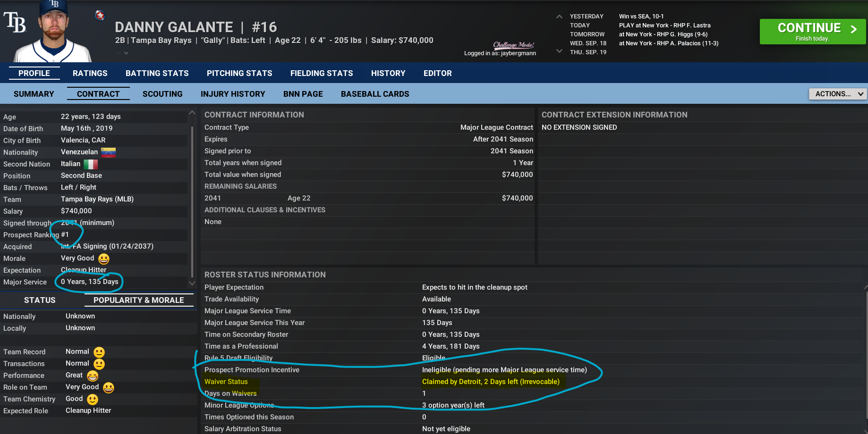Click today's game at New York link
Image resolution: width=868 pixels, height=434 pixels.
pyautogui.click(x=664, y=25)
